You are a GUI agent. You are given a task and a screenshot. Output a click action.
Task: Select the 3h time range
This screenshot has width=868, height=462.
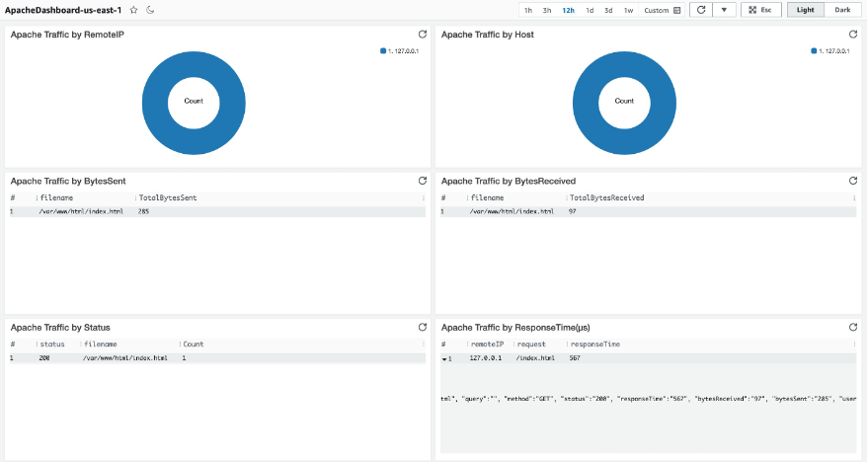pos(547,11)
